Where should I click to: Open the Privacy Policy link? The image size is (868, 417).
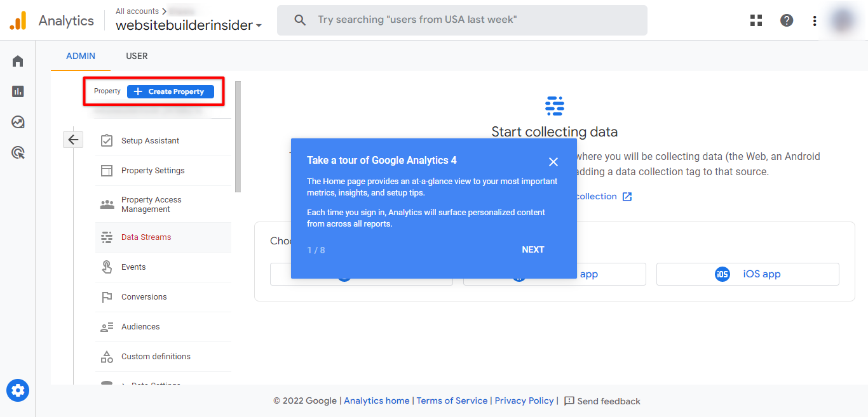click(x=524, y=400)
